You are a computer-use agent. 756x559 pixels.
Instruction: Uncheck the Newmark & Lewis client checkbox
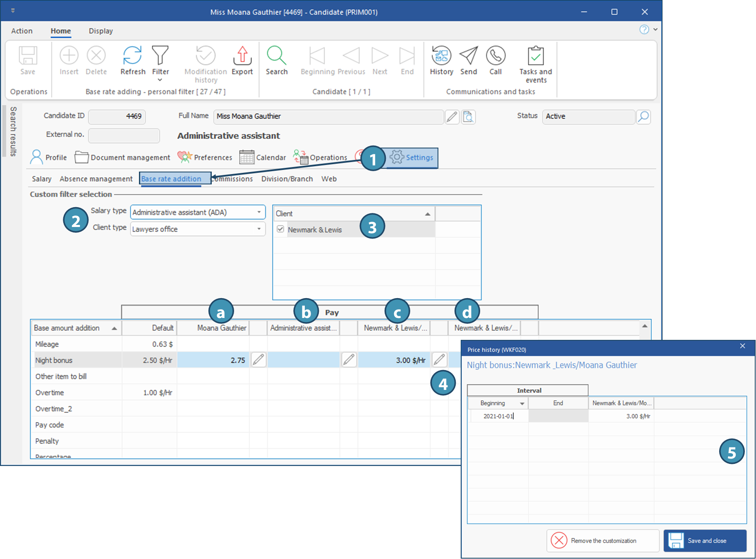pos(280,229)
